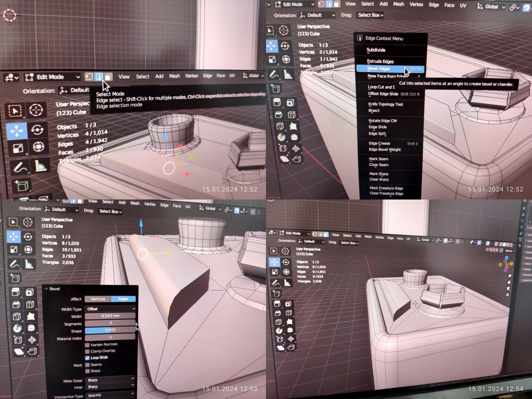
Task: Select Edge select mode in top-left photo
Action: click(x=99, y=77)
